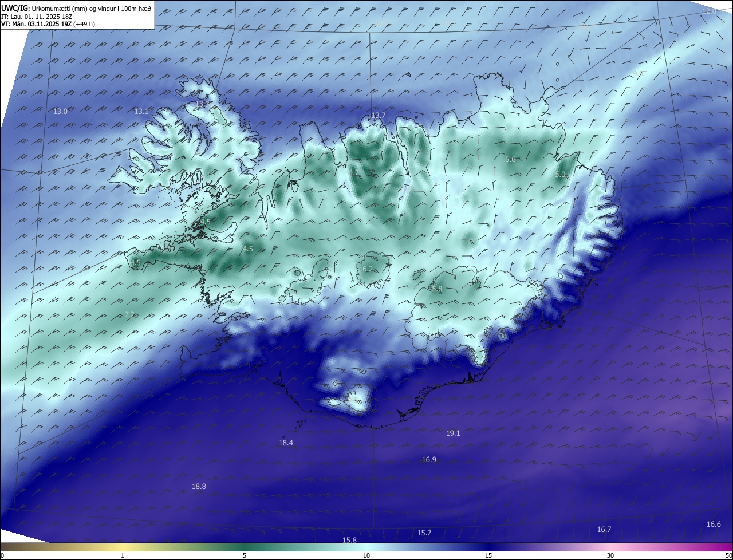This screenshot has height=560, width=733.
Task: Click the 18.8 value label
Action: click(199, 486)
